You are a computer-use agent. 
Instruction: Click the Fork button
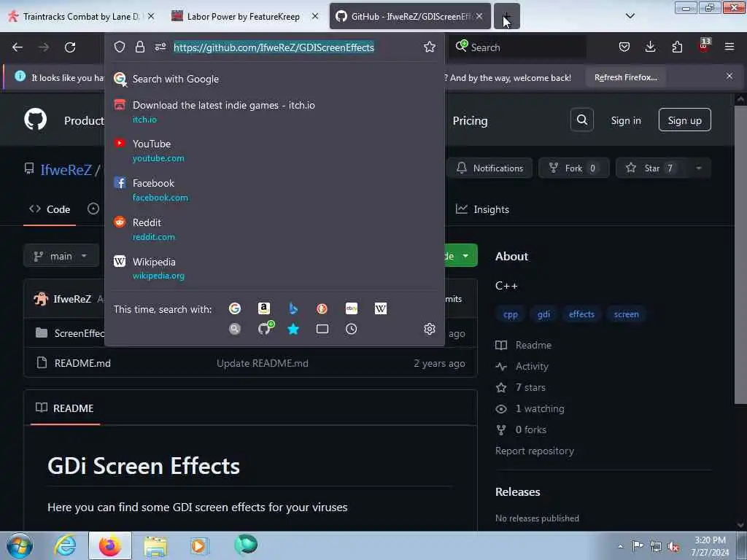tap(573, 168)
